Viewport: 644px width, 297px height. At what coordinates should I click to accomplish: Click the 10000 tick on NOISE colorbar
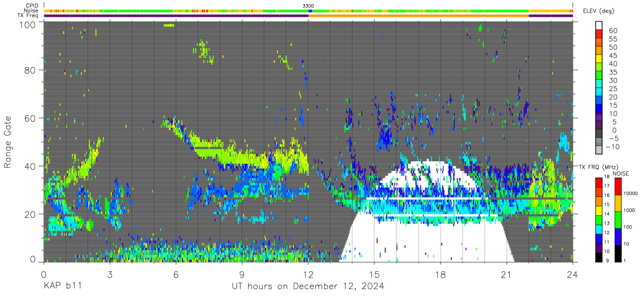pos(630,194)
